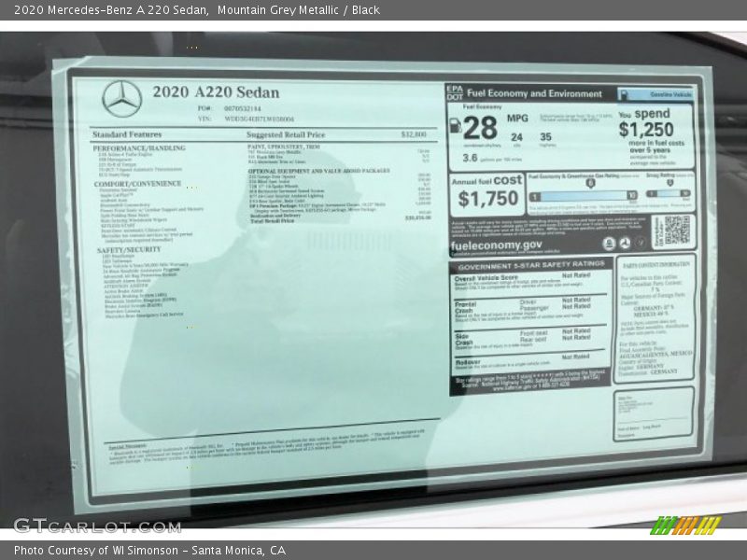Viewport: 747px width, 560px height.
Task: Click the 'AGUASCALIENTES, MEXICO' assembly point text
Action: (655, 354)
